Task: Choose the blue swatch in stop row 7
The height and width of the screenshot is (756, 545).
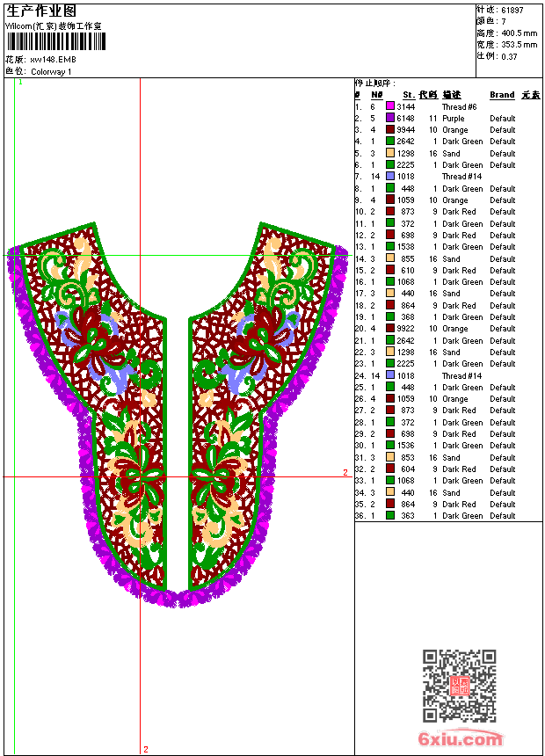Action: click(390, 176)
